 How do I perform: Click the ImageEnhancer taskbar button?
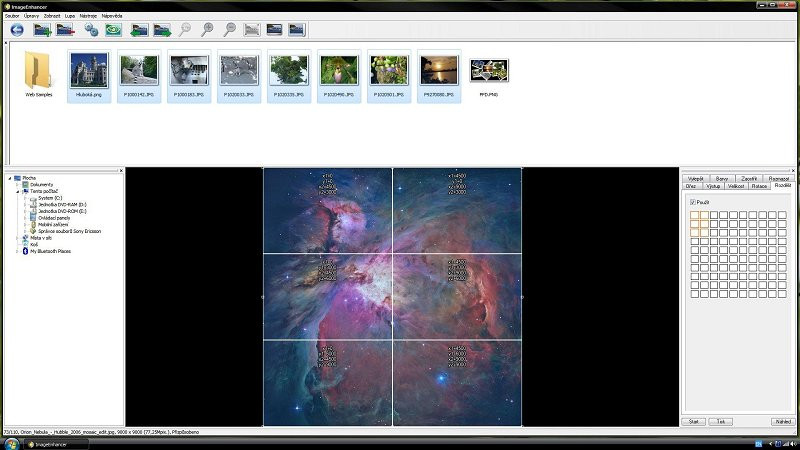pos(56,444)
